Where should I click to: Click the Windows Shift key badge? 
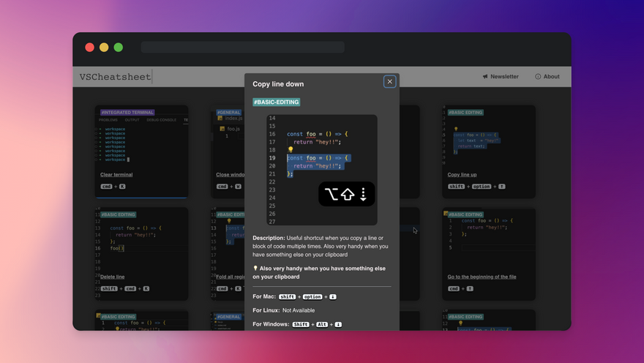pos(301,324)
